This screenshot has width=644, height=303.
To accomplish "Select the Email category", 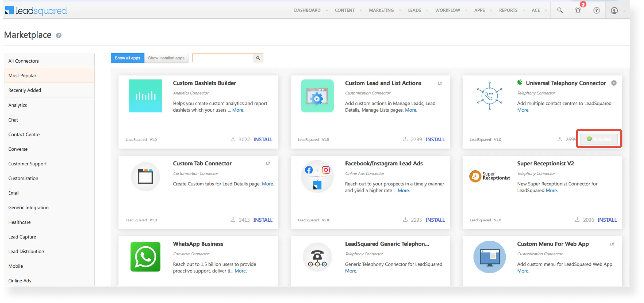I will pyautogui.click(x=49, y=193).
